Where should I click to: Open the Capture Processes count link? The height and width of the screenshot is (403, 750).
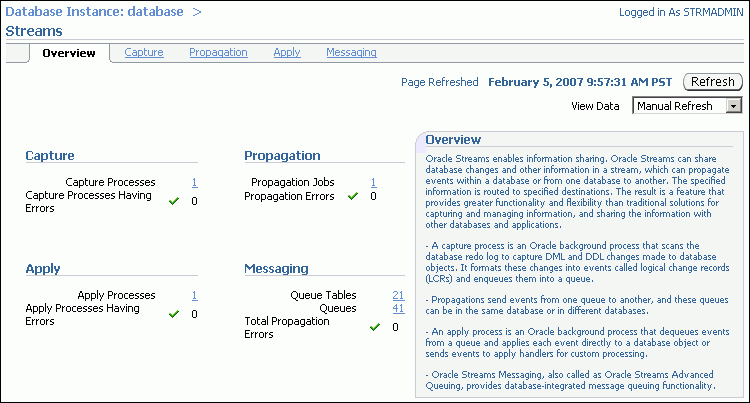tap(195, 182)
